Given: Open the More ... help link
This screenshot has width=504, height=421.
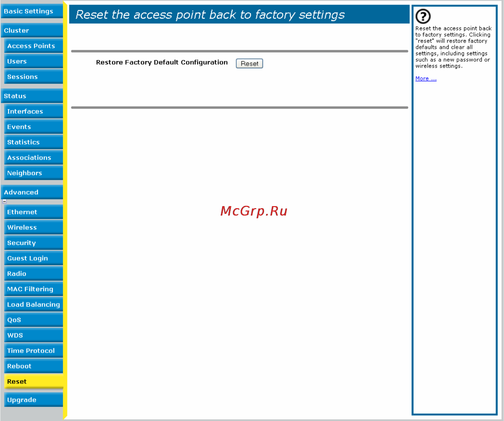Looking at the screenshot, I should point(426,79).
